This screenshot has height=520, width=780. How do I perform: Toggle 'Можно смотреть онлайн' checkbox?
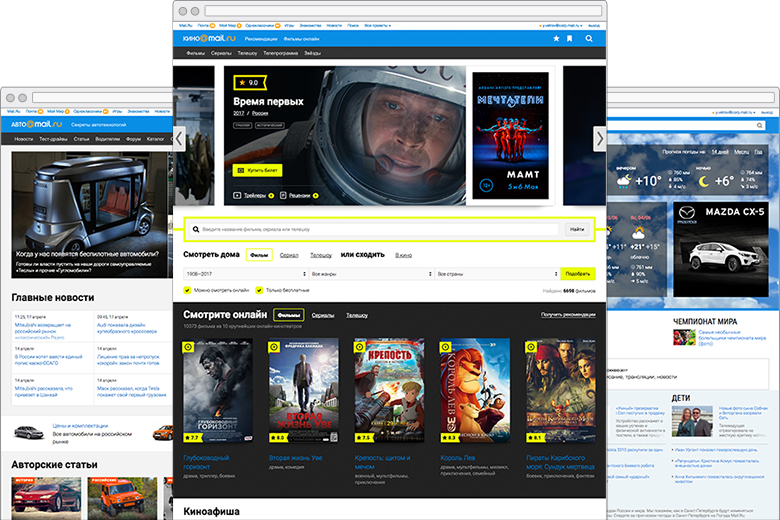point(187,290)
